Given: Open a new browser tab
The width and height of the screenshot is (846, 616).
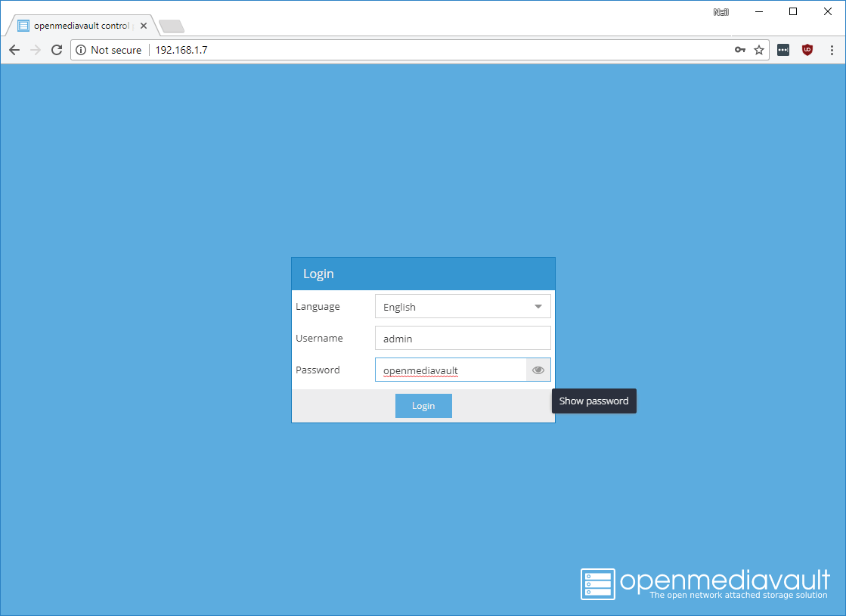Looking at the screenshot, I should click(x=172, y=26).
